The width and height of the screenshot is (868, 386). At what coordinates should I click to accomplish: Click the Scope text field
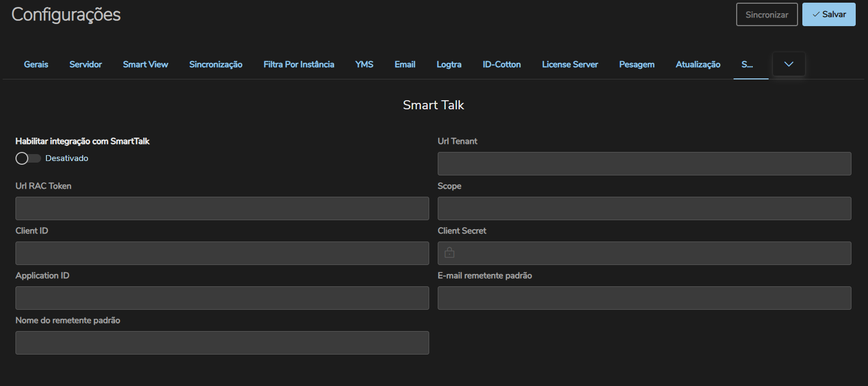pos(644,208)
